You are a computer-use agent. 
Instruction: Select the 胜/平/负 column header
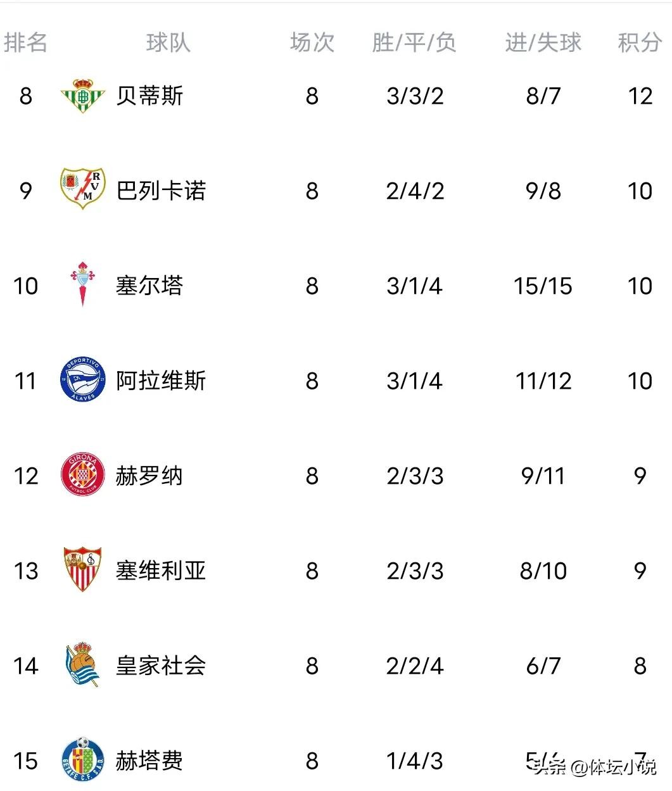tap(414, 42)
